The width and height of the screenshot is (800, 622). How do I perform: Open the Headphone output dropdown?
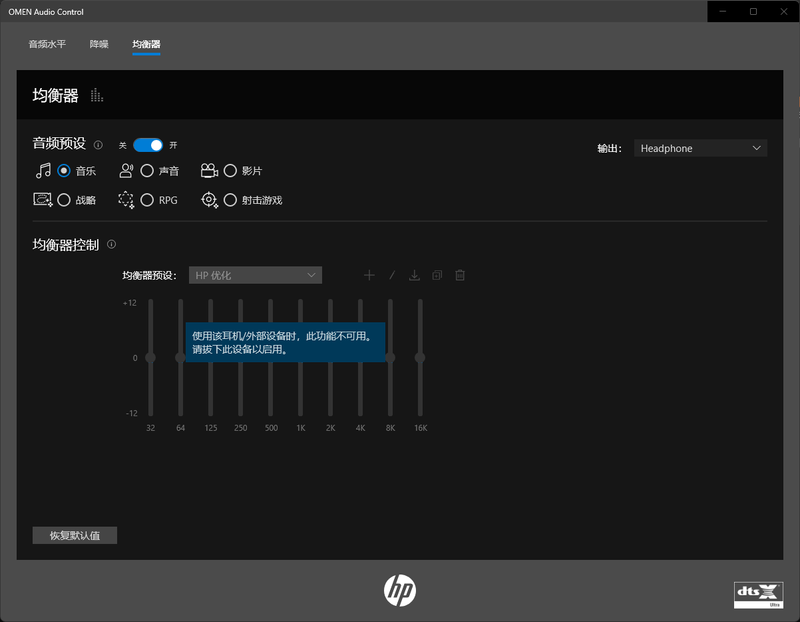tap(701, 148)
